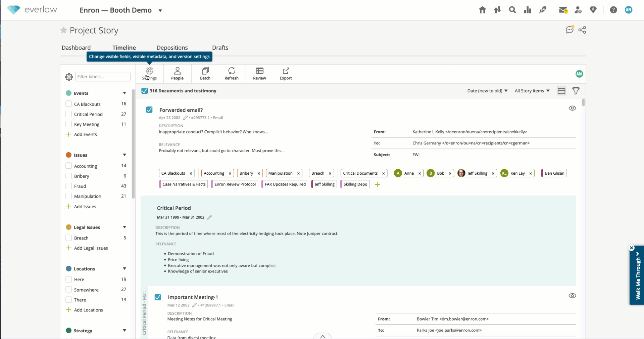
Task: Collapse the Events category
Action: tap(125, 93)
